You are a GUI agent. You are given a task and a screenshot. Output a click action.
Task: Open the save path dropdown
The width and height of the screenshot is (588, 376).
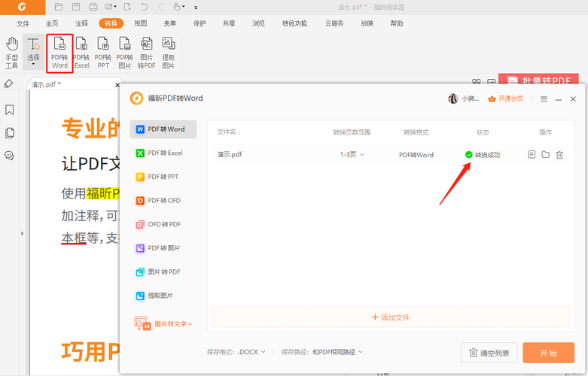337,352
